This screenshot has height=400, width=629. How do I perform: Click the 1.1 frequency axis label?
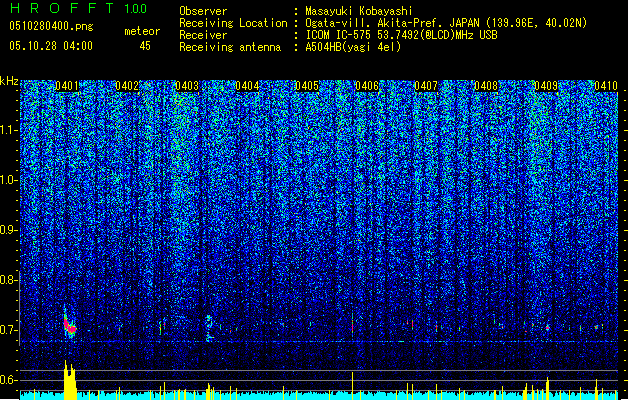pyautogui.click(x=9, y=130)
